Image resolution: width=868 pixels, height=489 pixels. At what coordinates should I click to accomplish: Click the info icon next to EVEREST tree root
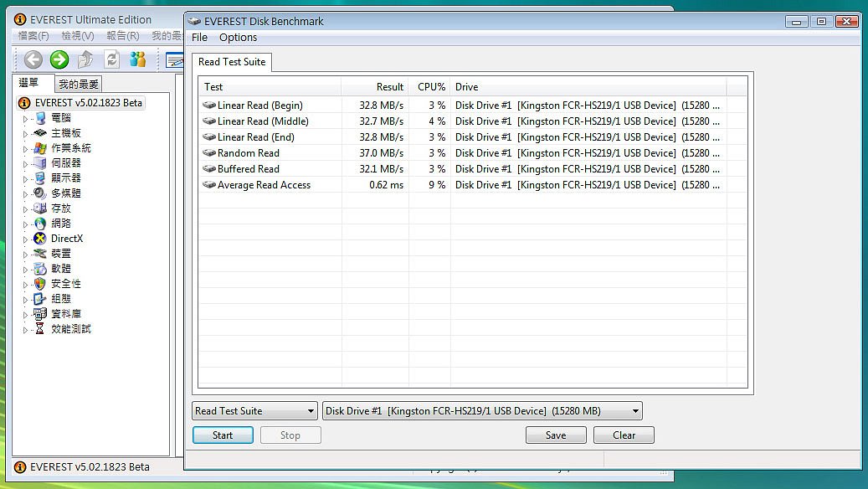pos(24,103)
